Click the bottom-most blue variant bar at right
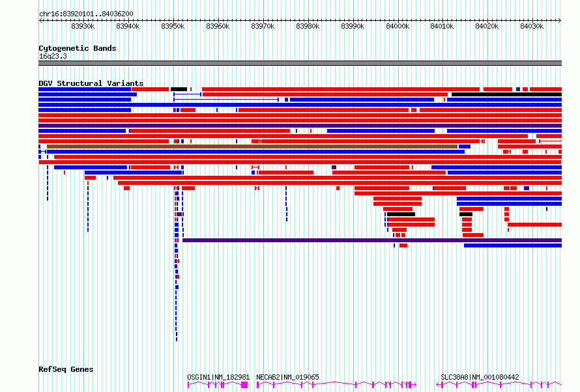This screenshot has width=580, height=392. 513,245
